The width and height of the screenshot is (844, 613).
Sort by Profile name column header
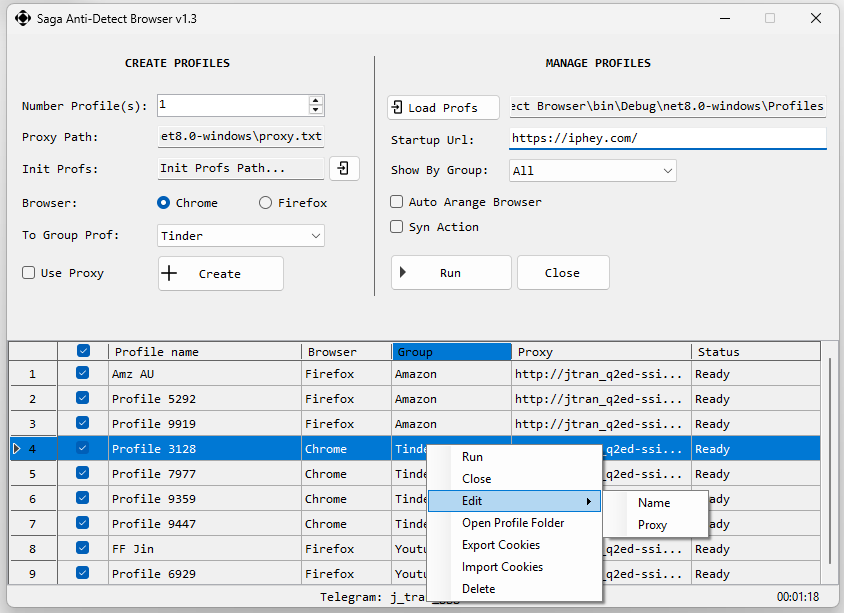(x=205, y=351)
